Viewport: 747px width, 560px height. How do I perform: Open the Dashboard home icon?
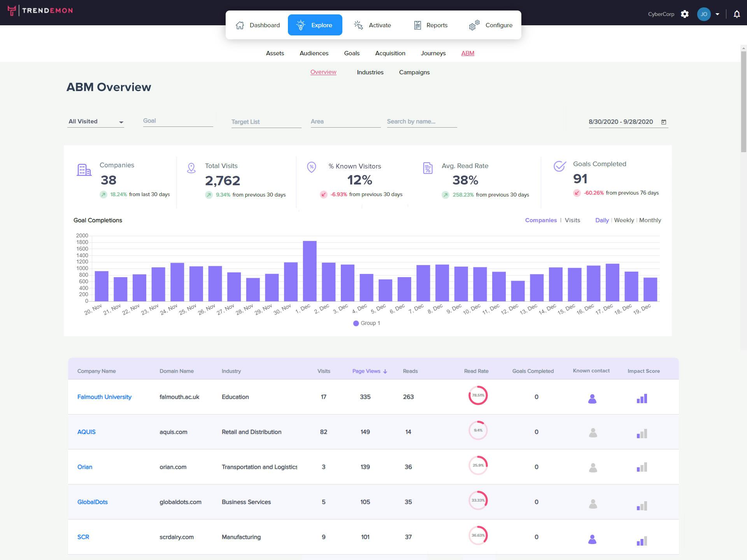coord(240,25)
